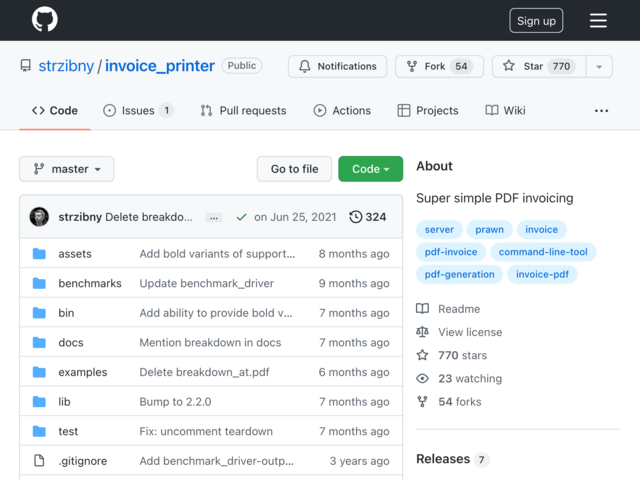Viewport: 640px width, 480px height.
Task: Open the star lists dropdown arrow
Action: 598,66
